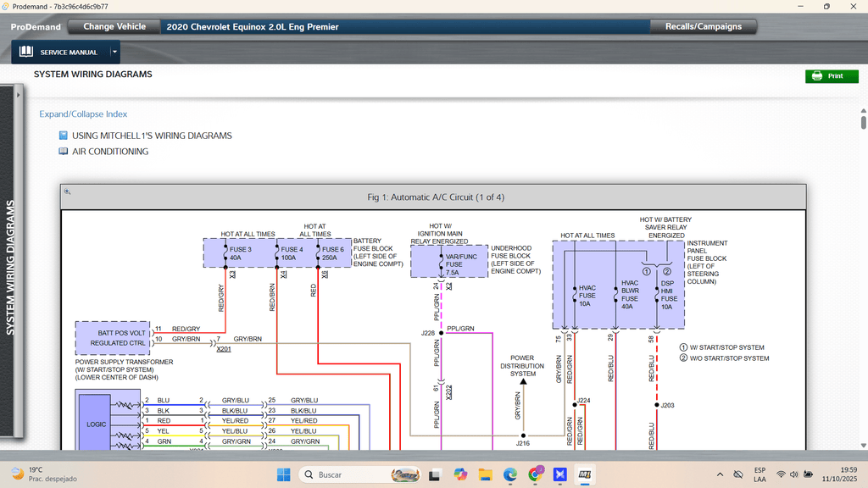Viewport: 868px width, 488px height.
Task: Open the Service Manual dropdown arrow
Action: click(114, 53)
